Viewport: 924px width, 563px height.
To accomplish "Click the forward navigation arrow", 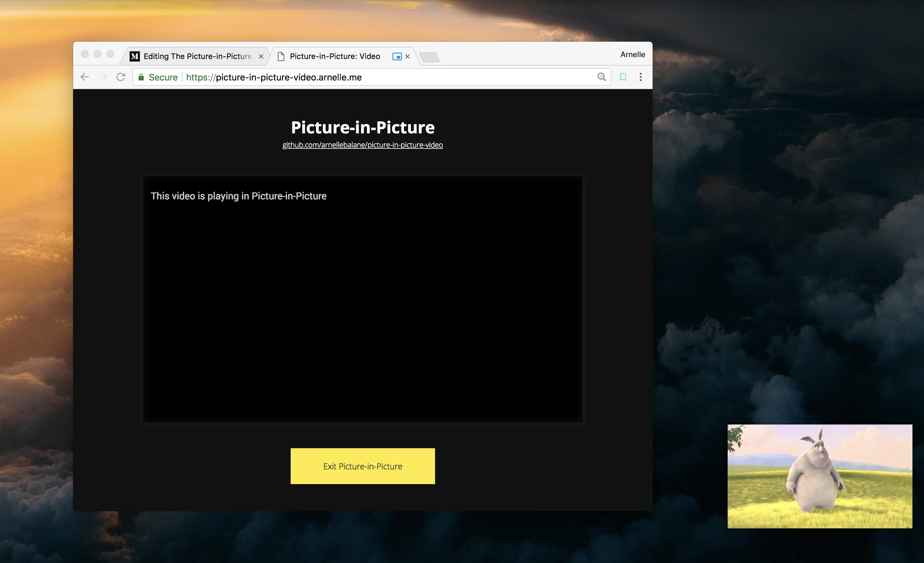I will pyautogui.click(x=102, y=77).
